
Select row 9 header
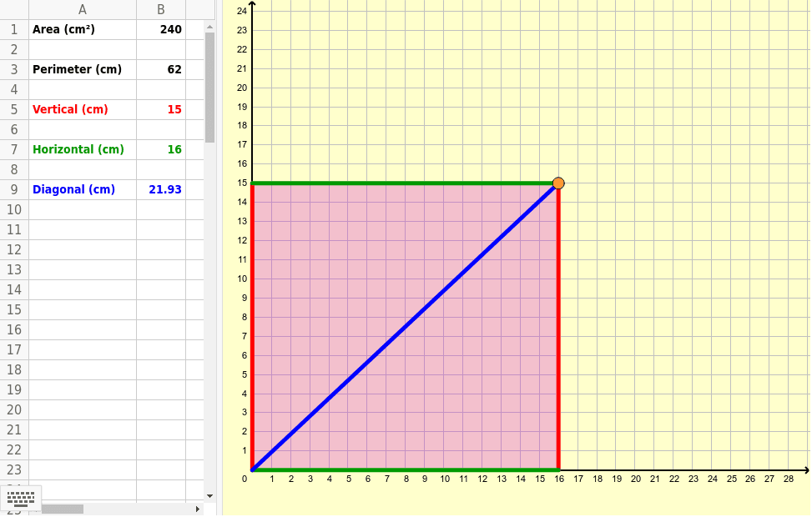14,189
